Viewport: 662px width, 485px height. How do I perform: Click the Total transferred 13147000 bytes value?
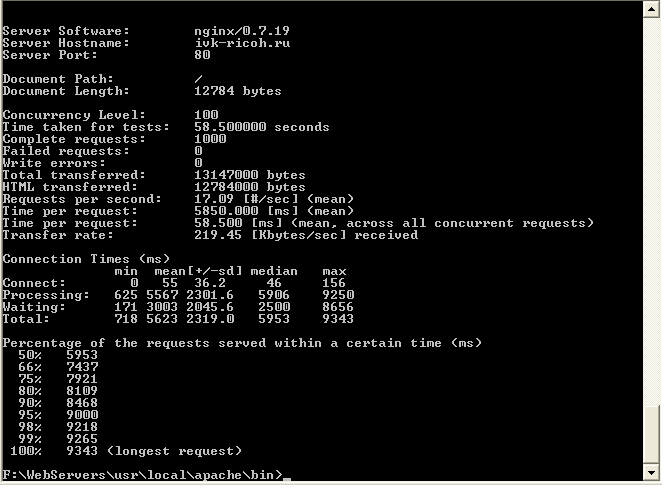pos(250,175)
